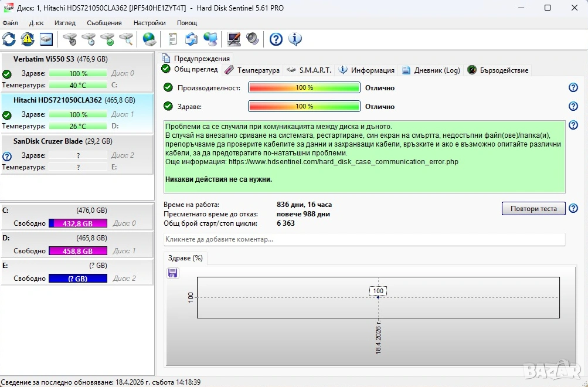Image resolution: width=588 pixels, height=387 pixels.
Task: Click the warning alert toolbar icon
Action: click(x=28, y=39)
